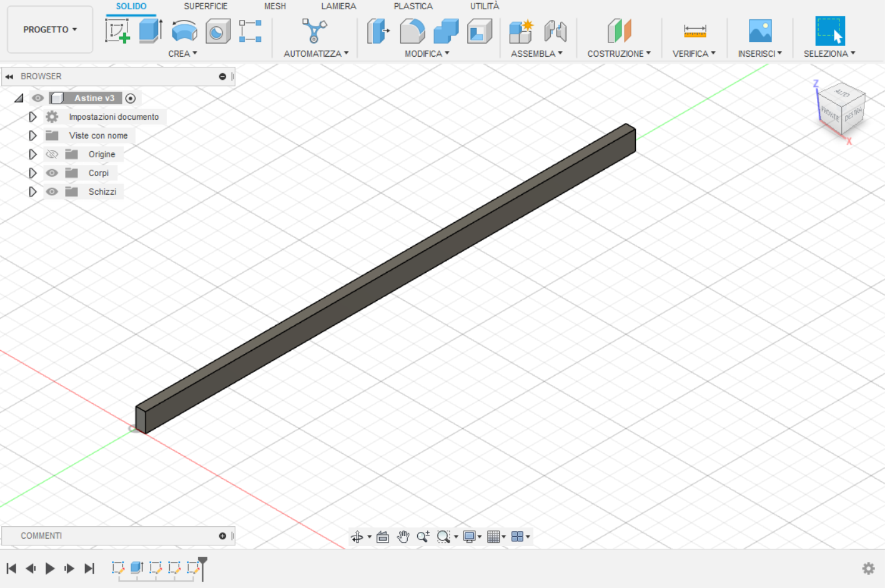
Task: Activate the Select tool icon
Action: point(830,31)
